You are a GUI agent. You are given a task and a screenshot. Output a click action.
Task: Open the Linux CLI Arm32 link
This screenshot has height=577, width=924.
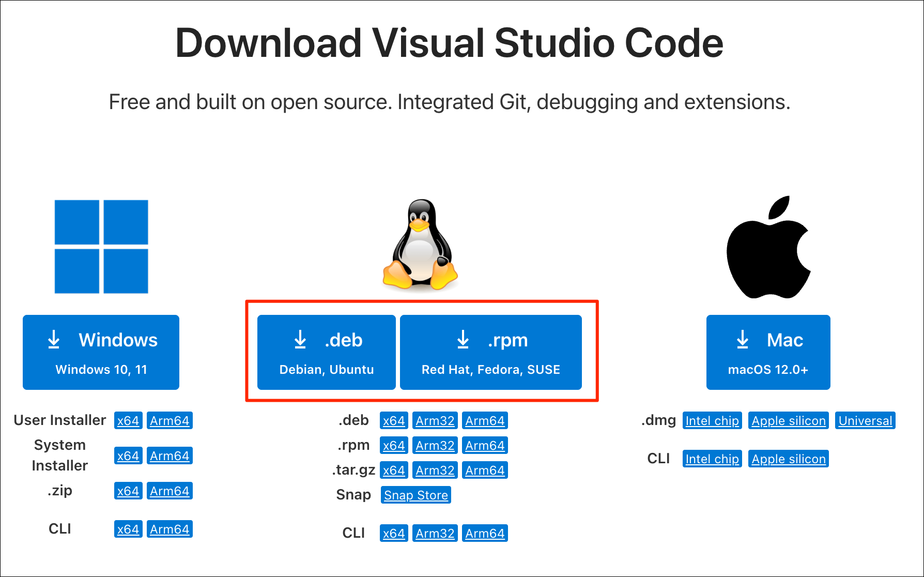[x=435, y=534]
